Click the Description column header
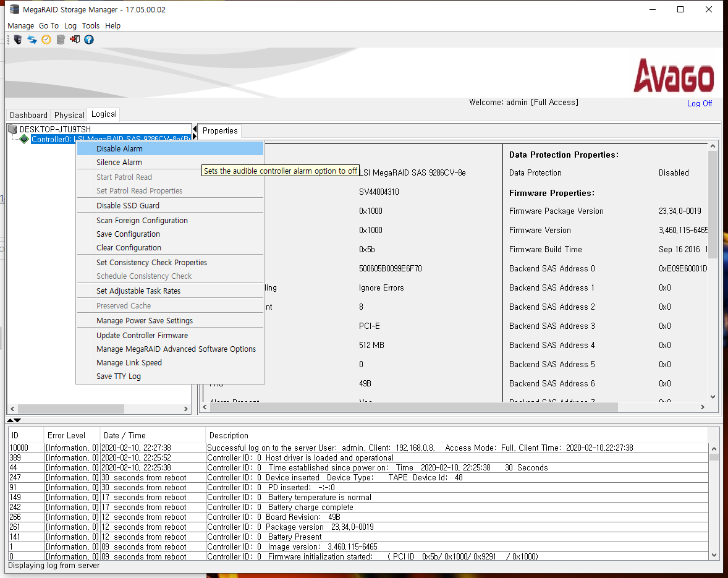728x578 pixels. (457, 435)
